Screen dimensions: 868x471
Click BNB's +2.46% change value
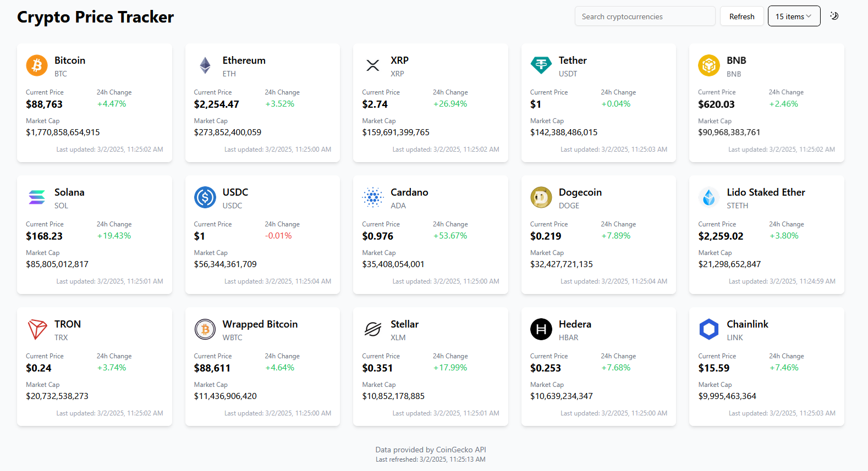click(x=783, y=104)
